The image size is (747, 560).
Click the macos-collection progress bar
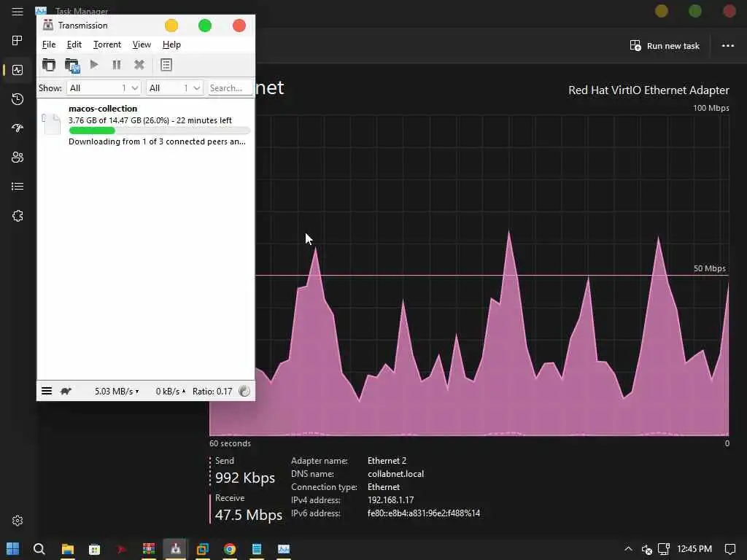coord(159,131)
